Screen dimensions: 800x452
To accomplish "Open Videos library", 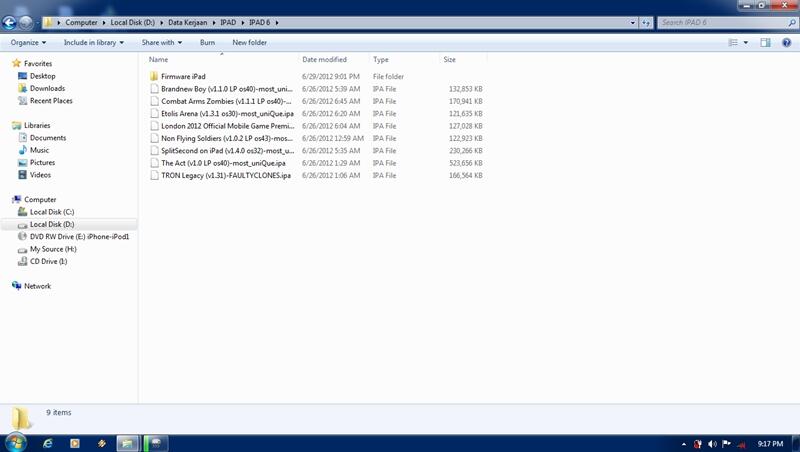I will pyautogui.click(x=40, y=175).
